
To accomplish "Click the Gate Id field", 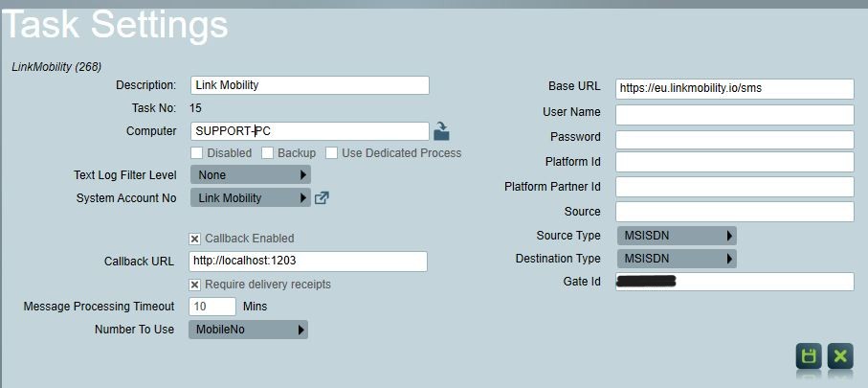I will 735,282.
